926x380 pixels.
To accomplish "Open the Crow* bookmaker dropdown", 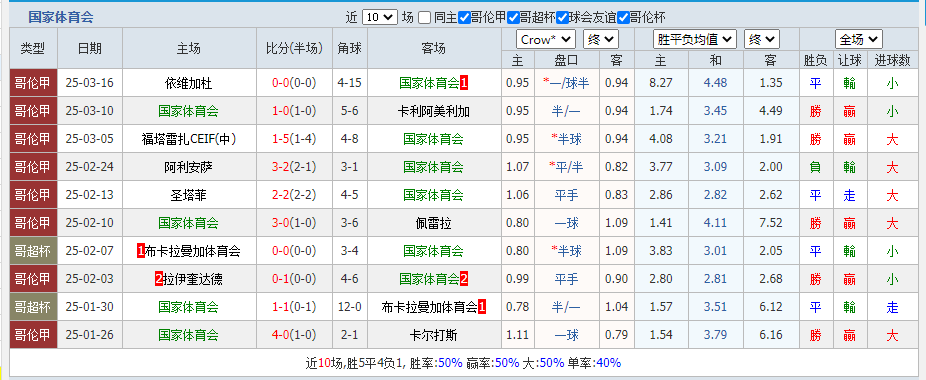I will (x=546, y=40).
